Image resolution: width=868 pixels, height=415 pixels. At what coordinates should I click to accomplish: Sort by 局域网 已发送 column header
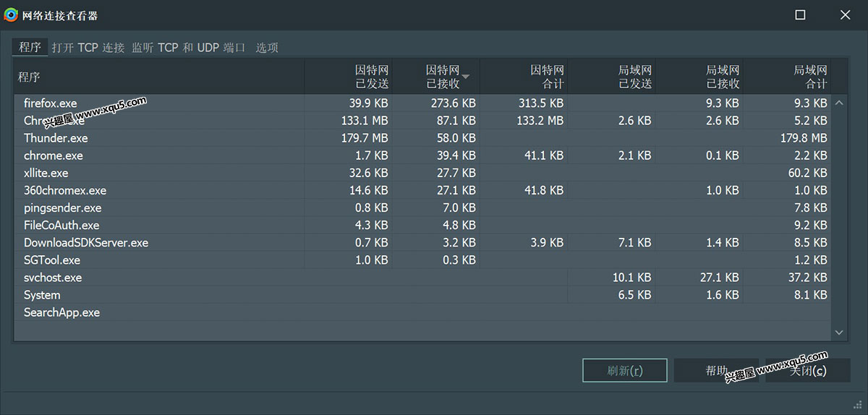[x=612, y=77]
